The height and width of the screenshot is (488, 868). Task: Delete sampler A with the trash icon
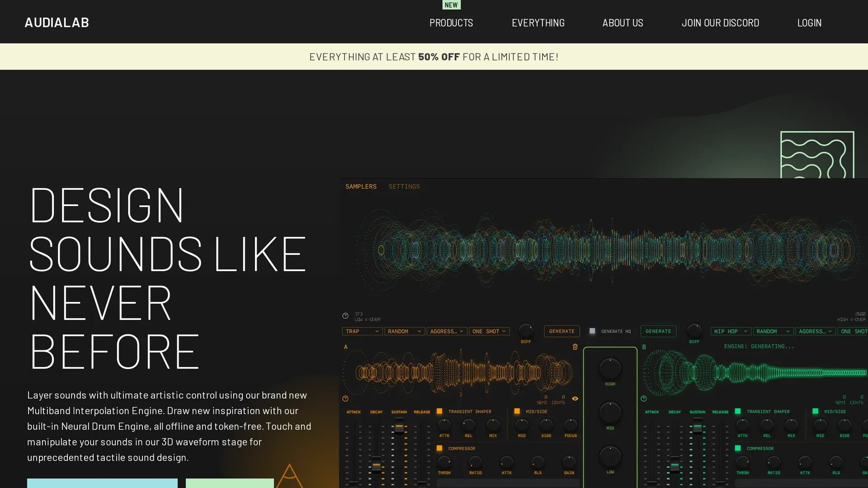(575, 347)
